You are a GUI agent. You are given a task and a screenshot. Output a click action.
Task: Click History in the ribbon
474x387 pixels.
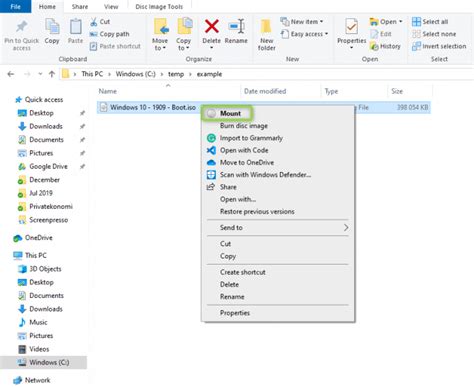coord(385,46)
